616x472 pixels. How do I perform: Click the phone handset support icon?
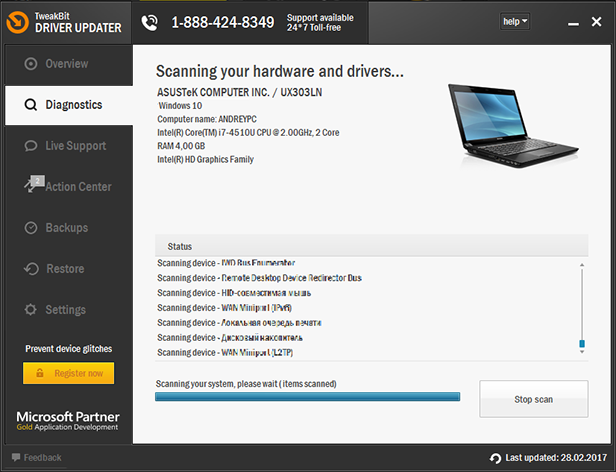149,23
